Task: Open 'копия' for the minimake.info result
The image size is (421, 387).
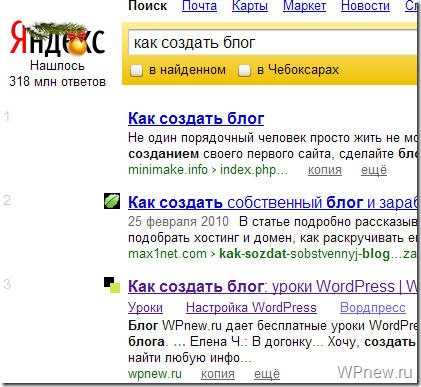Action: tap(325, 170)
